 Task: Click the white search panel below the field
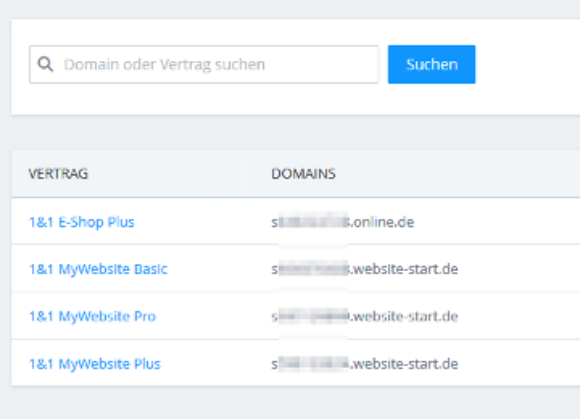tap(296, 99)
